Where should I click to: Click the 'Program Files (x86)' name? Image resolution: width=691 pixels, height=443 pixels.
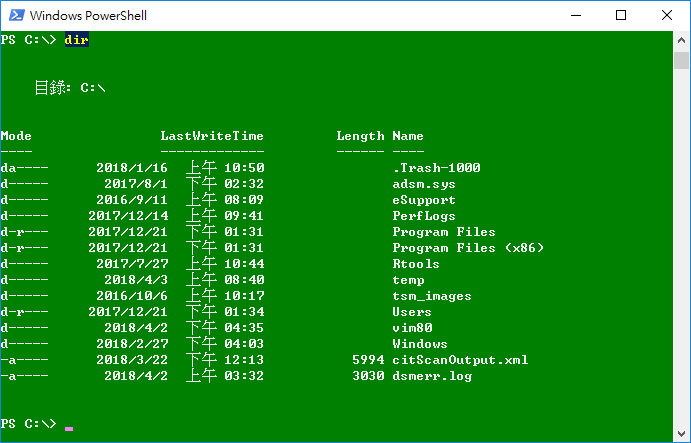click(468, 248)
